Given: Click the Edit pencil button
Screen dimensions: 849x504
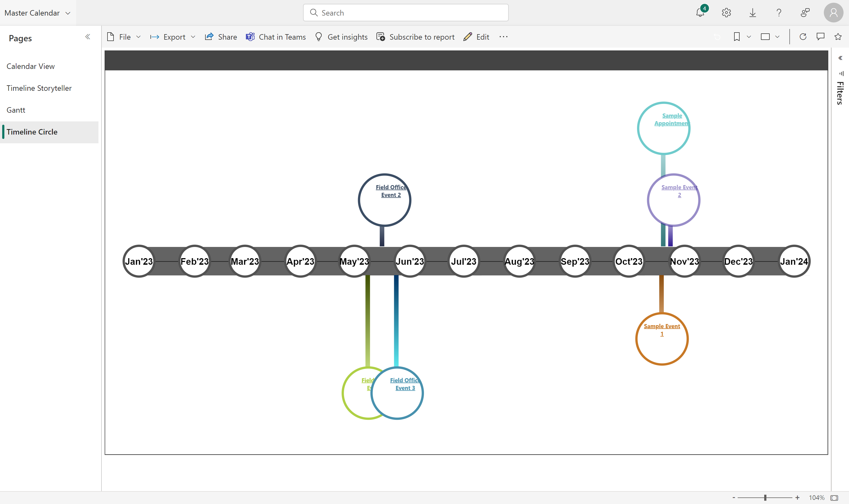Looking at the screenshot, I should [476, 37].
